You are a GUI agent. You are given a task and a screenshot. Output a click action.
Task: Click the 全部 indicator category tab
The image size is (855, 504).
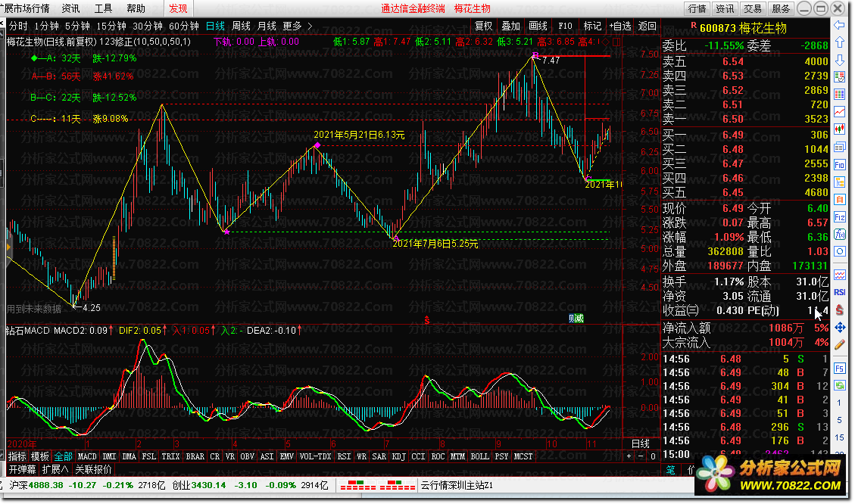[x=64, y=456]
